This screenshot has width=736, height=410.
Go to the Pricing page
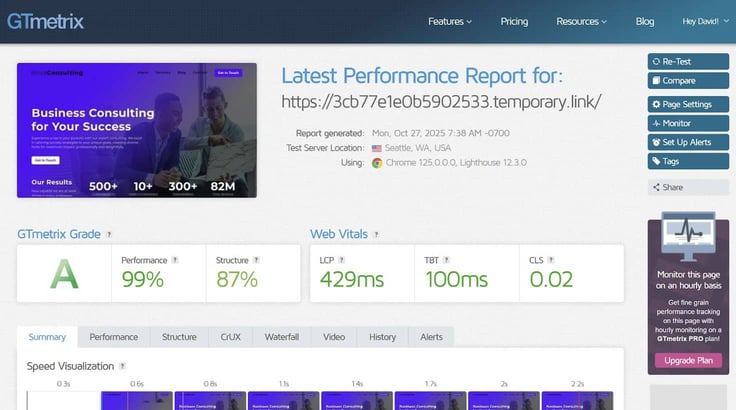[514, 22]
